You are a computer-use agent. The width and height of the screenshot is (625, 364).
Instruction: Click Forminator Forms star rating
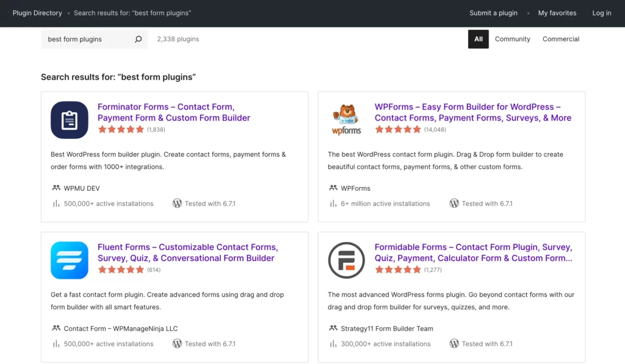click(x=121, y=129)
